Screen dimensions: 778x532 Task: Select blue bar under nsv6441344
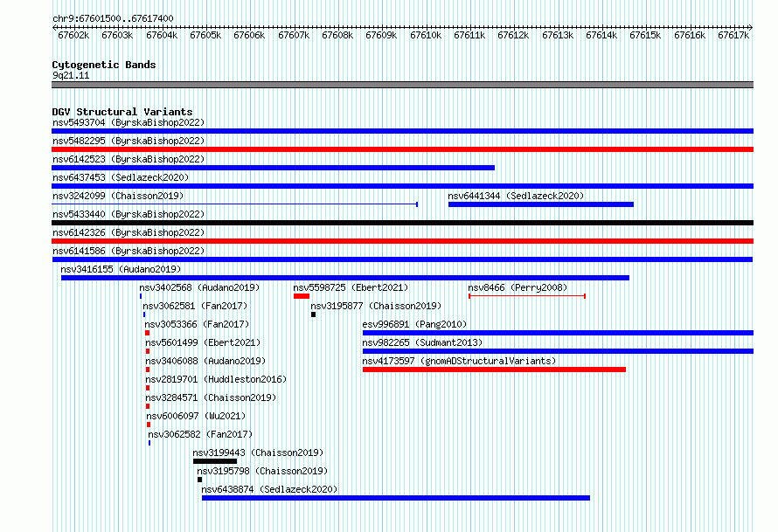click(541, 204)
